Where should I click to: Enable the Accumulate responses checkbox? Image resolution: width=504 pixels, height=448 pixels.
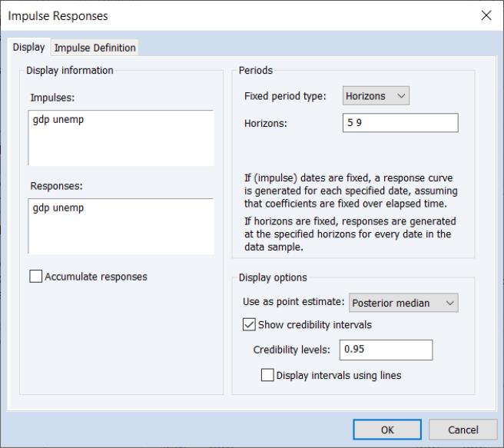[x=36, y=277]
